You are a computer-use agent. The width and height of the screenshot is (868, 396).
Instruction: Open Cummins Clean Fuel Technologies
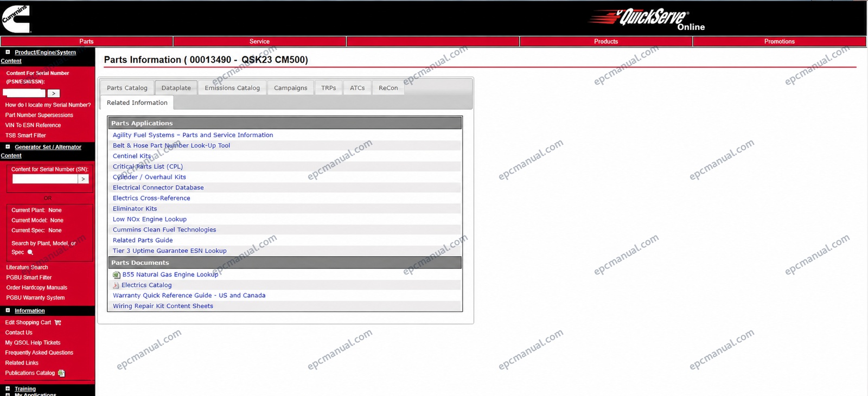click(x=164, y=230)
